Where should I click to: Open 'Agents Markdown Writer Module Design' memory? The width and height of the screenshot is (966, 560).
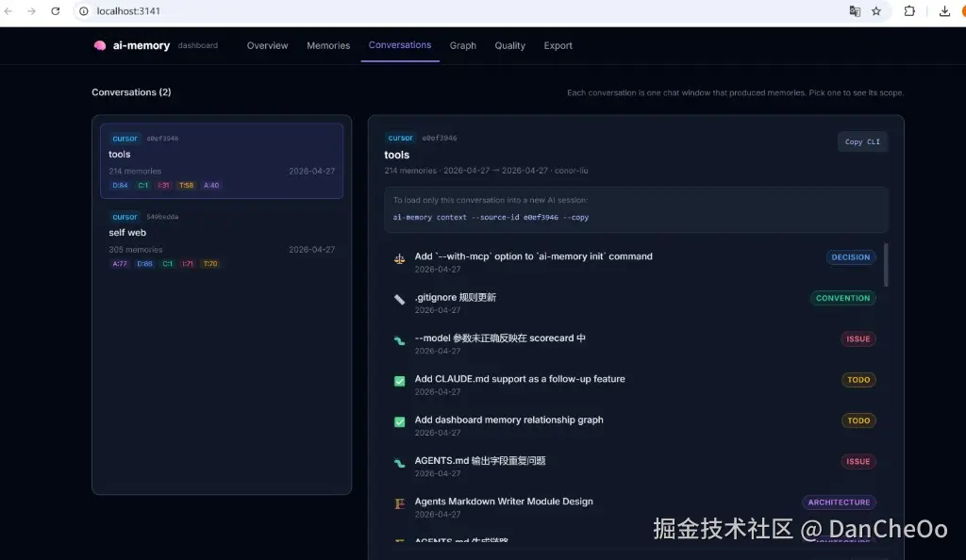coord(504,502)
